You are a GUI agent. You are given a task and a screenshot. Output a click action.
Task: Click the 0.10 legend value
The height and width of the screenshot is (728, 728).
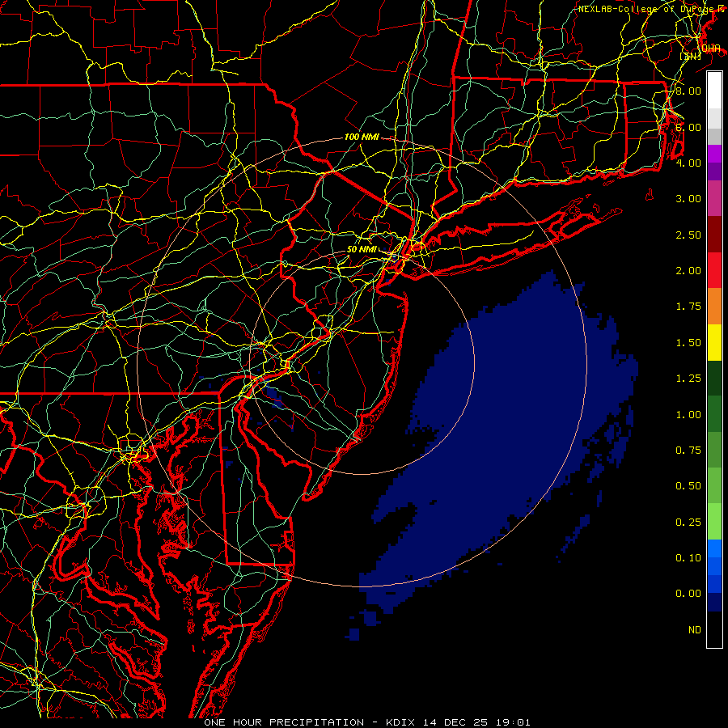pos(688,558)
